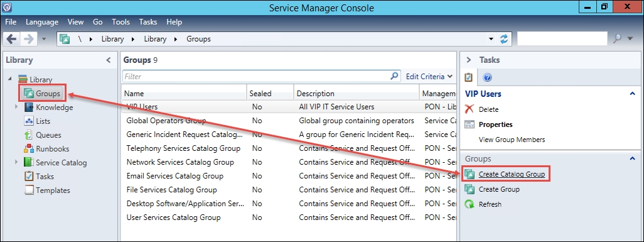Click the Filter text field
This screenshot has height=242, width=644.
(x=255, y=77)
